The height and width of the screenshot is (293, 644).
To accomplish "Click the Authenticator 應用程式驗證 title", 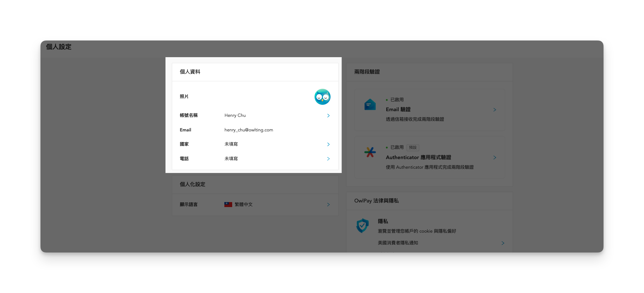I will (419, 157).
